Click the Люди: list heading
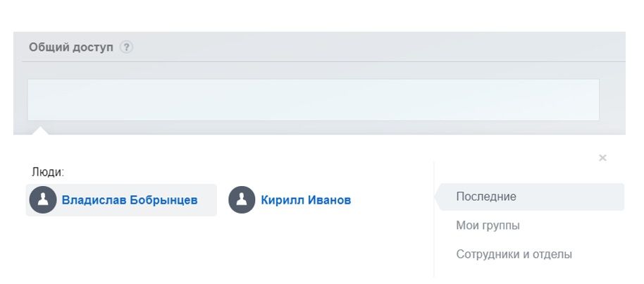The image size is (644, 284). [x=48, y=171]
